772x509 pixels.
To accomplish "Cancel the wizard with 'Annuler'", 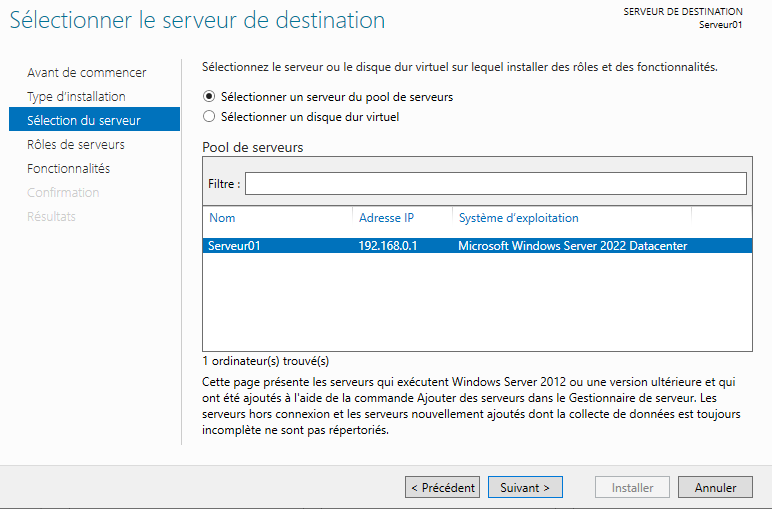I will click(x=715, y=488).
